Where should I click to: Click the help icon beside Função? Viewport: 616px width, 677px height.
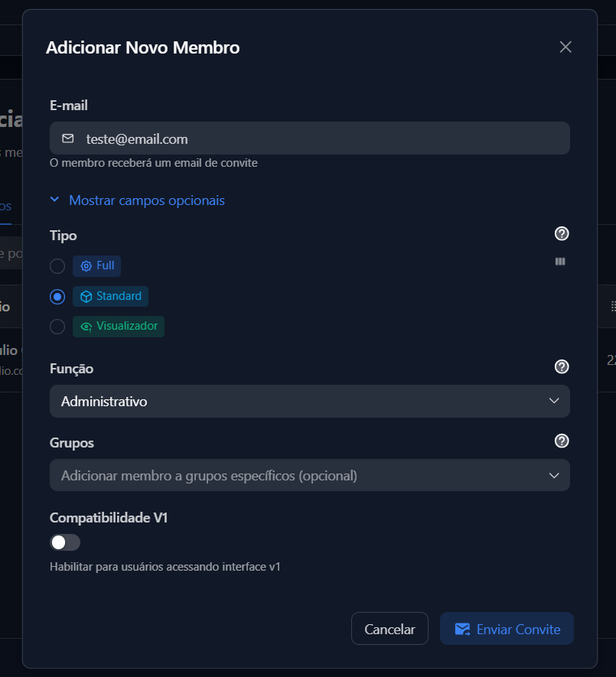(562, 367)
